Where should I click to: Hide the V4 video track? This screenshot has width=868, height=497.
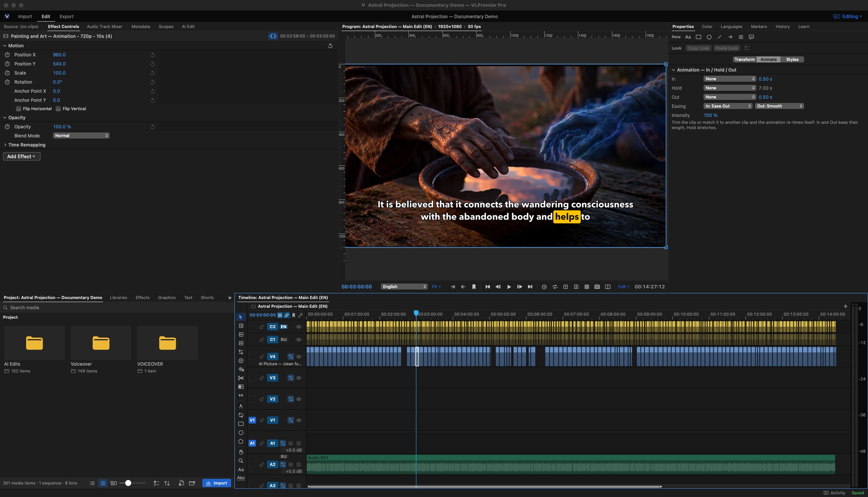[299, 357]
